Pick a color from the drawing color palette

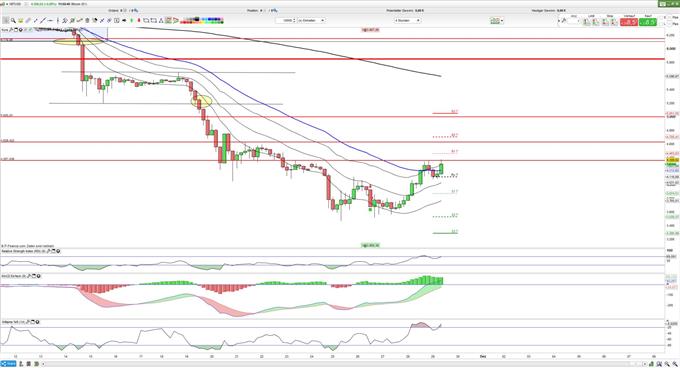[x=202, y=20]
